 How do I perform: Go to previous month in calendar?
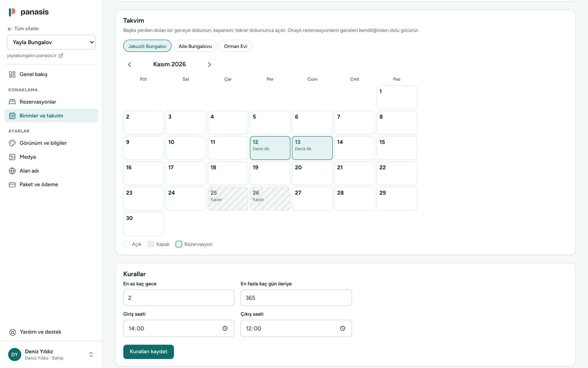130,65
